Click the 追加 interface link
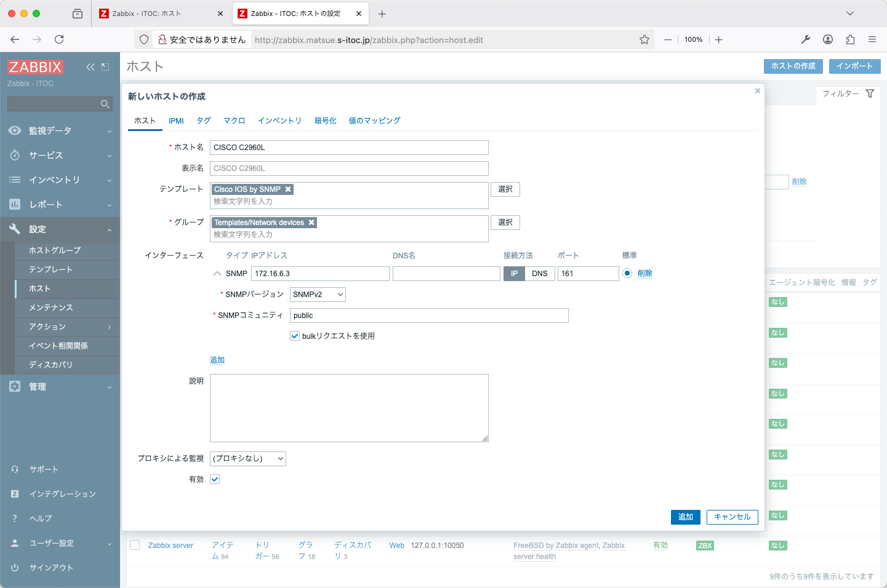 tap(217, 360)
